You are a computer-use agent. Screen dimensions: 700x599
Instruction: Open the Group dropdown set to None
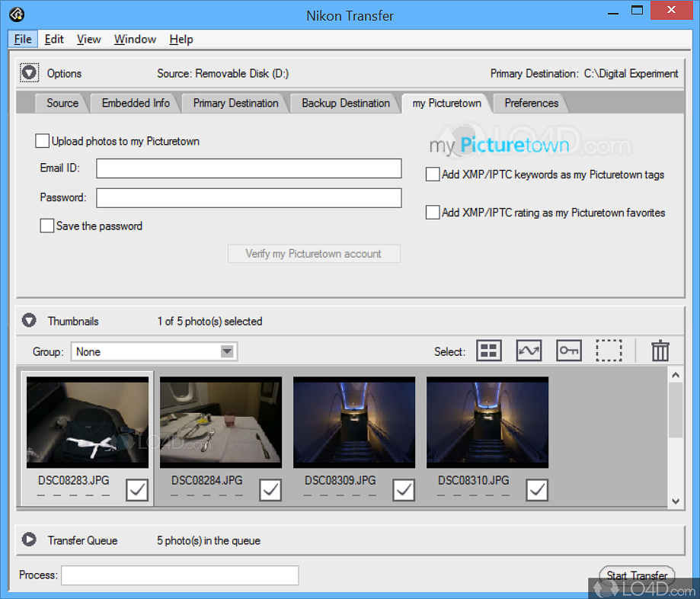[154, 351]
